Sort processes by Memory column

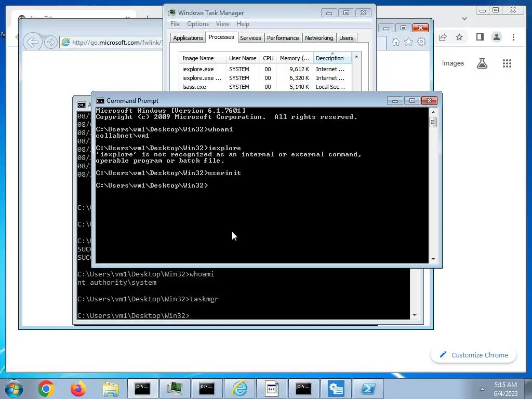pyautogui.click(x=295, y=58)
